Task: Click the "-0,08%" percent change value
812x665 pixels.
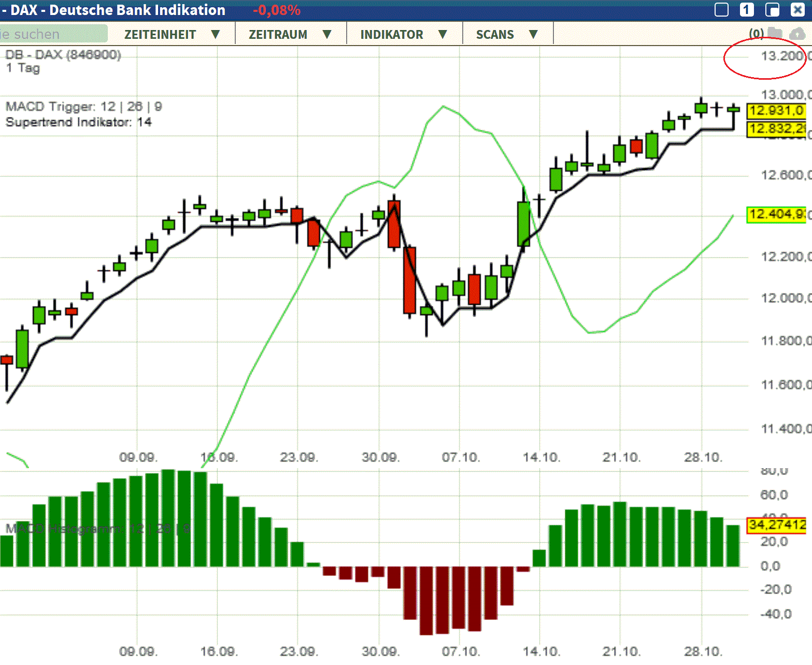Action: pyautogui.click(x=276, y=9)
